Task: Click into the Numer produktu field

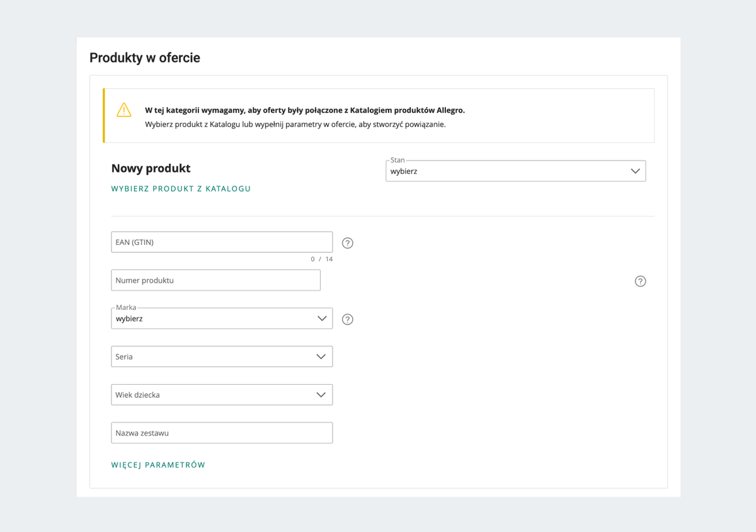Action: click(215, 280)
